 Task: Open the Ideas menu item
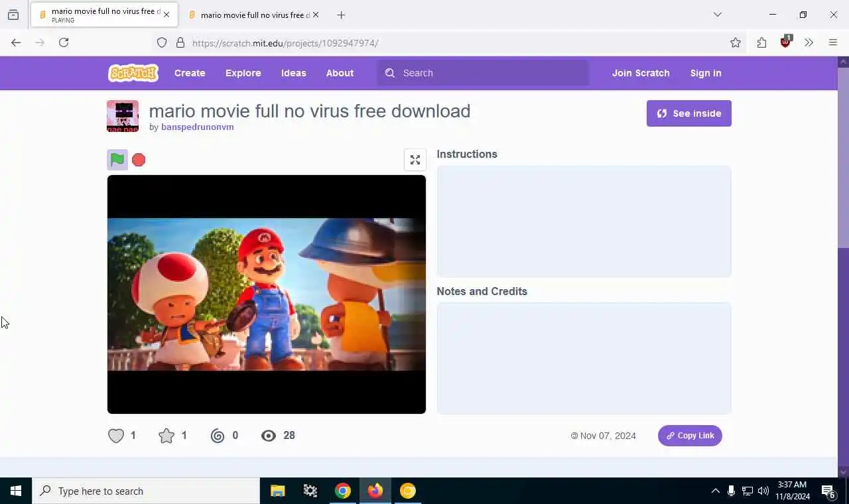point(294,73)
